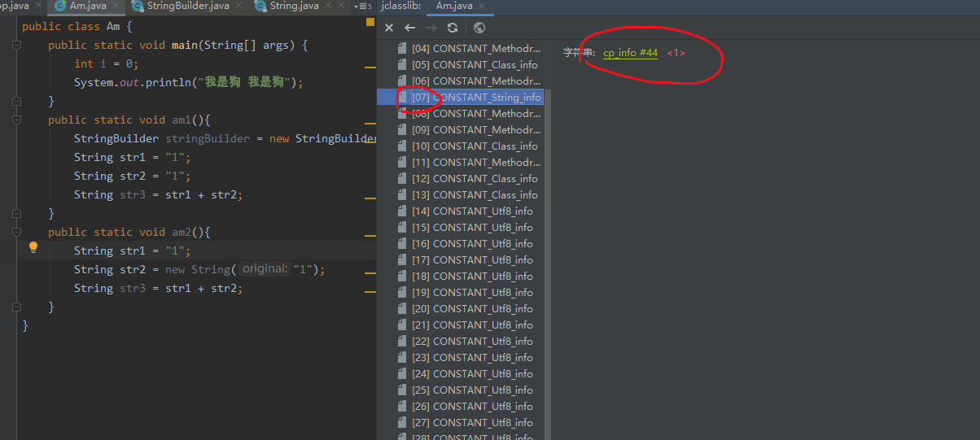This screenshot has height=440, width=980.
Task: Switch to the Am.java editor tab
Action: click(x=85, y=7)
